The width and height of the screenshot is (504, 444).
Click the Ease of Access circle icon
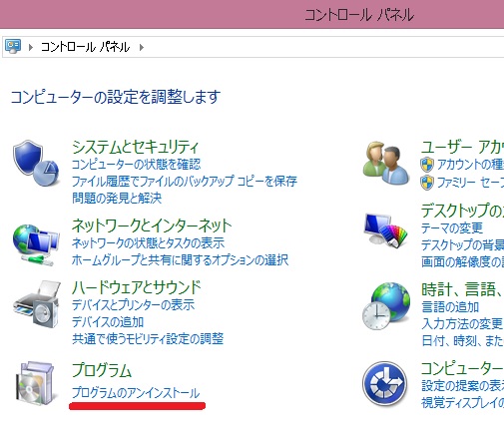(x=385, y=383)
